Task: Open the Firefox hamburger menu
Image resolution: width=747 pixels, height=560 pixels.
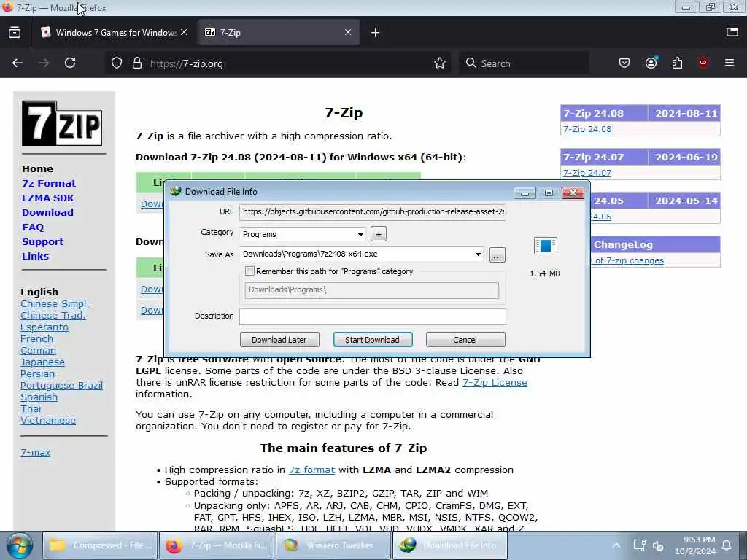Action: (x=729, y=63)
